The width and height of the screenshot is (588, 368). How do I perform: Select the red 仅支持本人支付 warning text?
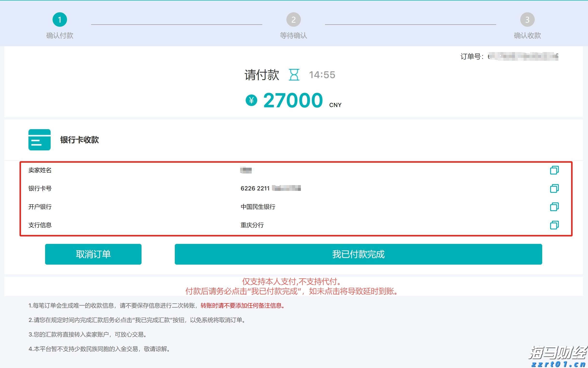pyautogui.click(x=292, y=281)
